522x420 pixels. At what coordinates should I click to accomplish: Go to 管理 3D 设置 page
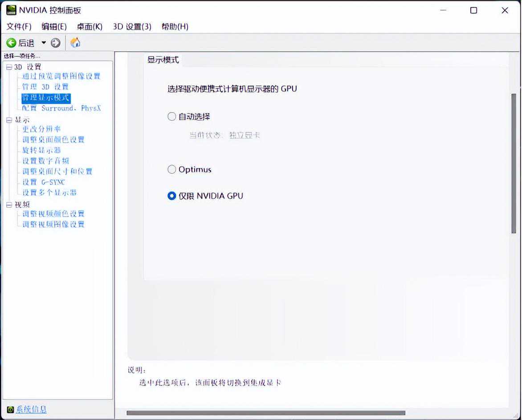tap(45, 87)
